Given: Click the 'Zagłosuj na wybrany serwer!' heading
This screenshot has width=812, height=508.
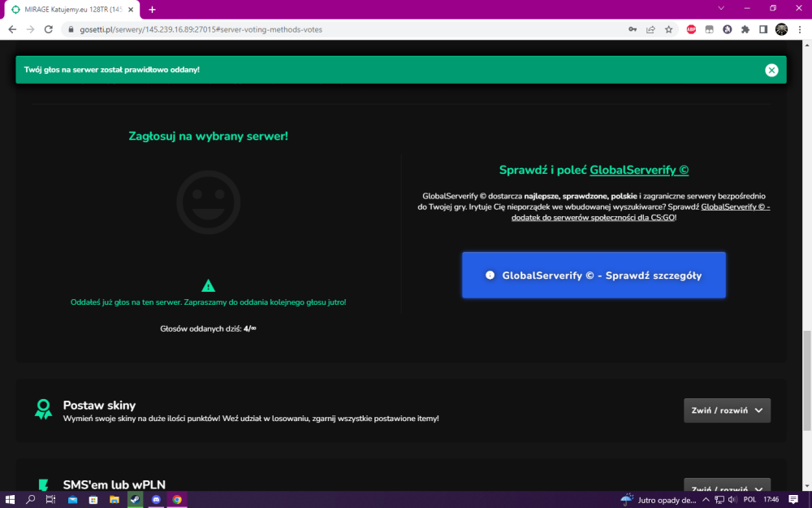Looking at the screenshot, I should tap(208, 137).
